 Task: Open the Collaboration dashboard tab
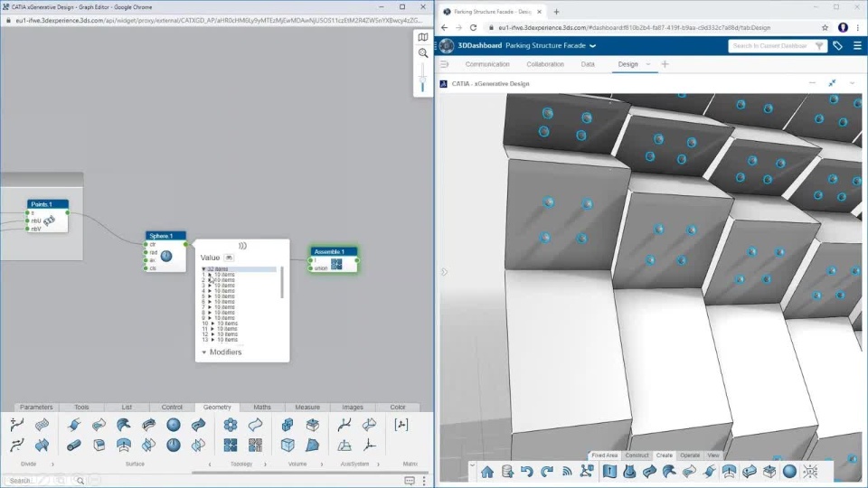545,64
